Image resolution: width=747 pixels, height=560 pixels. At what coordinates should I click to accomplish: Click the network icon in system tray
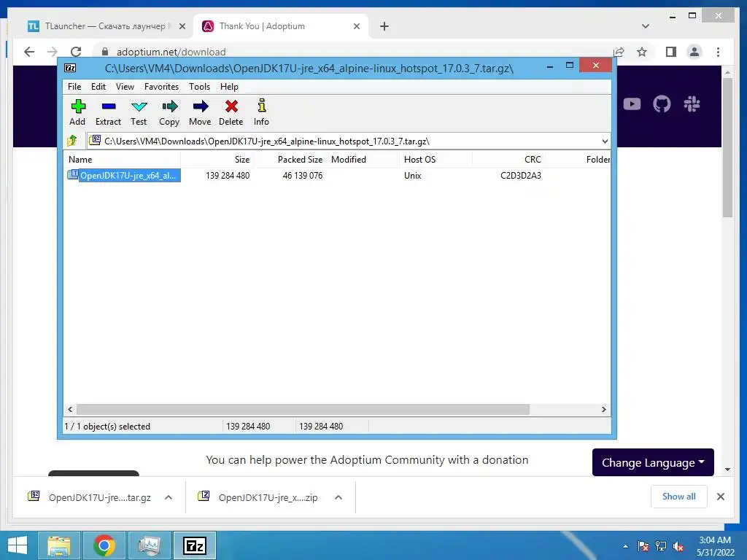coord(661,546)
